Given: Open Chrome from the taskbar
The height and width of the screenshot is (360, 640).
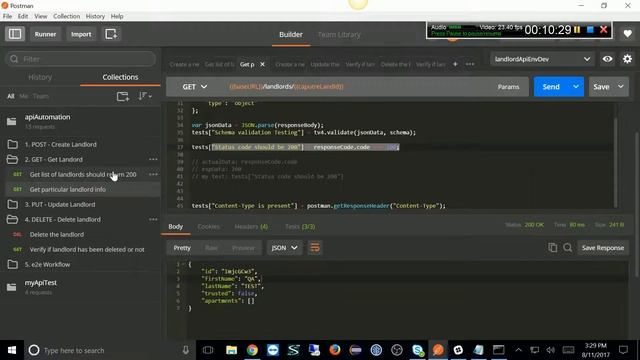Looking at the screenshot, I should (x=252, y=350).
